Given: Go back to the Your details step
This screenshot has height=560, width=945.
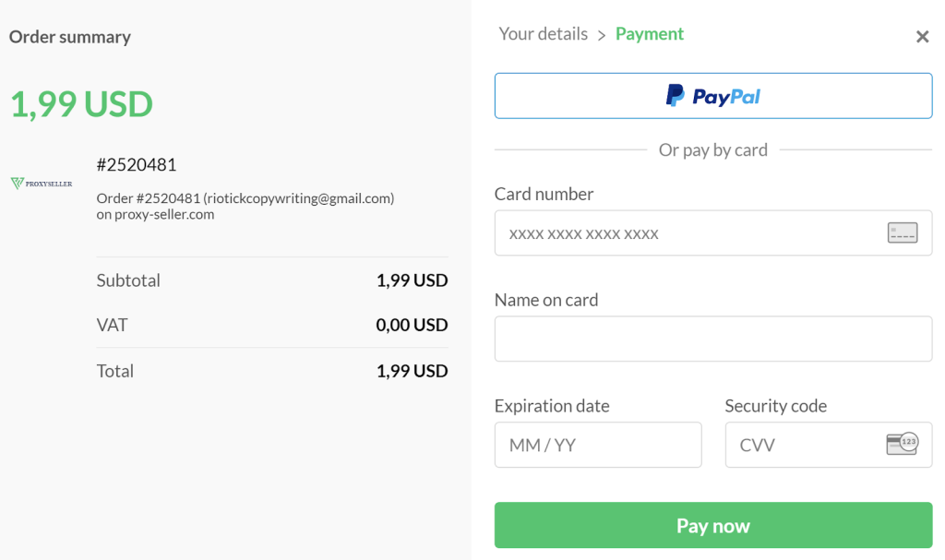Looking at the screenshot, I should click(x=543, y=34).
